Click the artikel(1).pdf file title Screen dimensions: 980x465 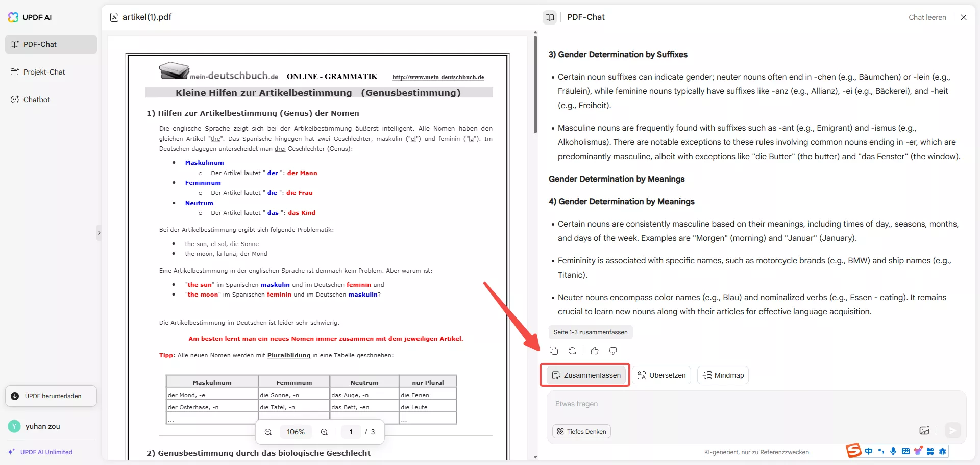pyautogui.click(x=147, y=17)
